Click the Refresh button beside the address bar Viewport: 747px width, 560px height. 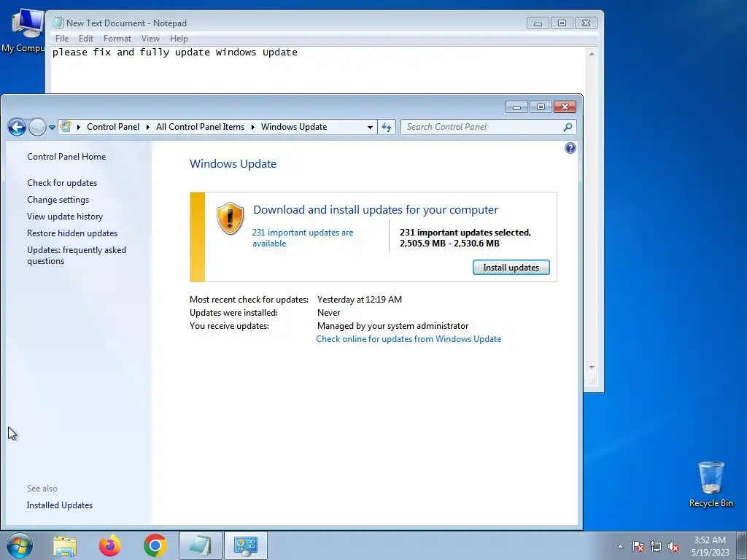click(x=387, y=127)
